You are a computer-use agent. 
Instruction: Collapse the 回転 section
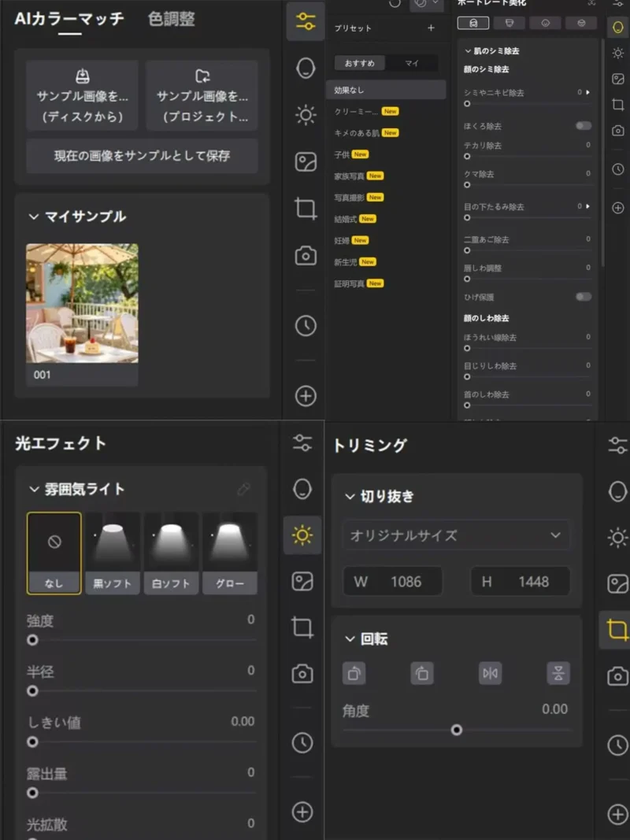350,638
